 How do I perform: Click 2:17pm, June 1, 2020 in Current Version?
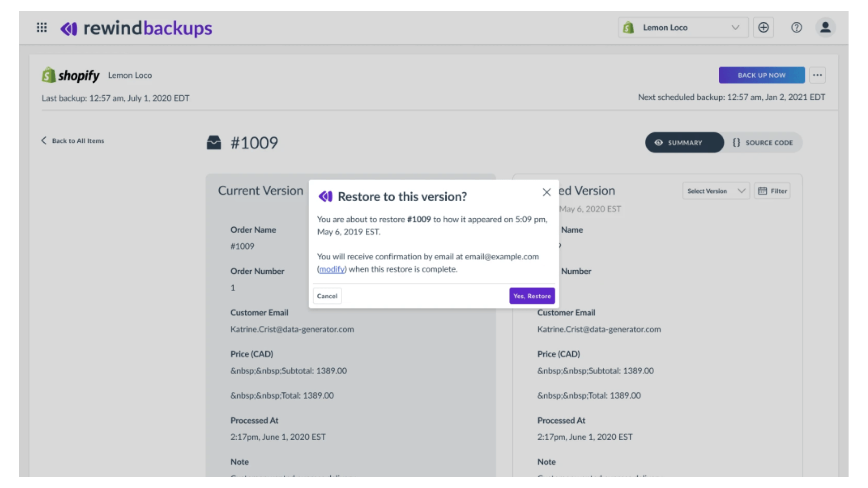pos(278,437)
